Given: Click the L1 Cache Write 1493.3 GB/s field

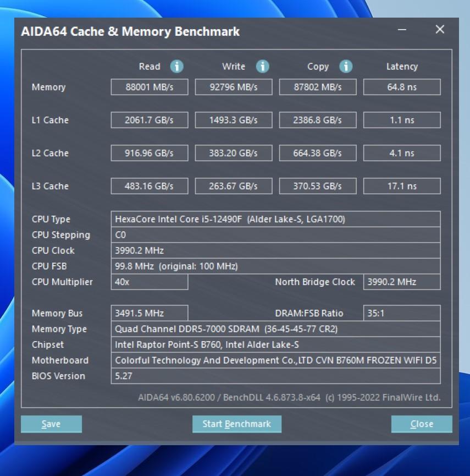Looking at the screenshot, I should [234, 120].
